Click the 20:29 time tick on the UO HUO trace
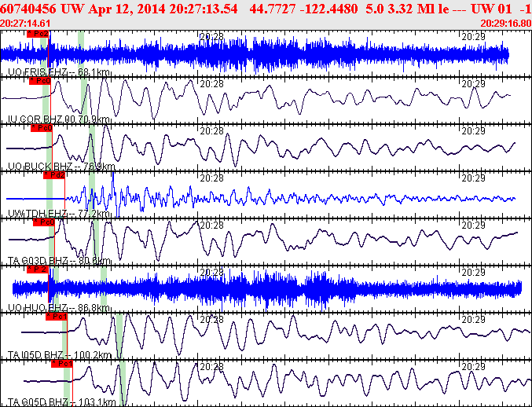 click(473, 272)
